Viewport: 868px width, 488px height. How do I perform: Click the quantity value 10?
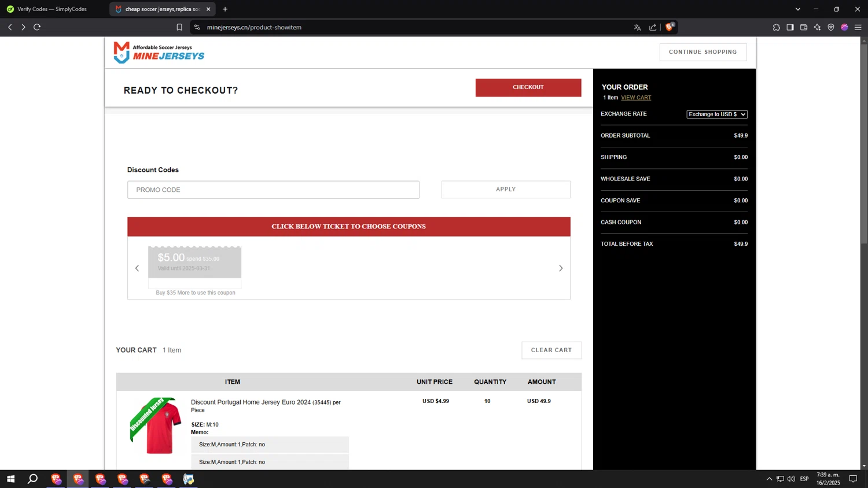click(x=487, y=401)
